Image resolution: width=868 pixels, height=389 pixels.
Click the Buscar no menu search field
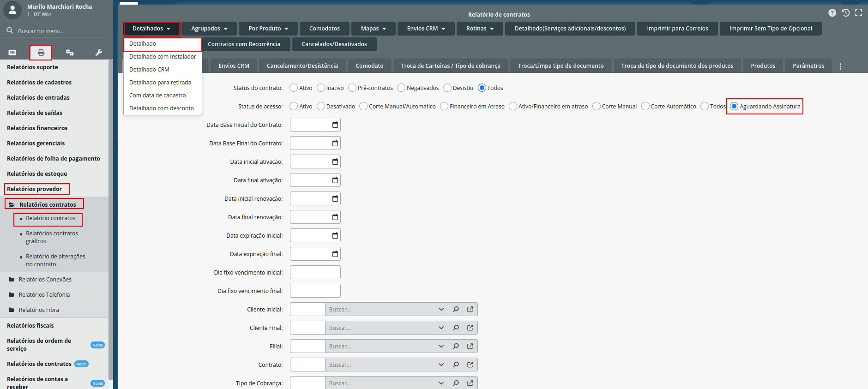(x=55, y=31)
